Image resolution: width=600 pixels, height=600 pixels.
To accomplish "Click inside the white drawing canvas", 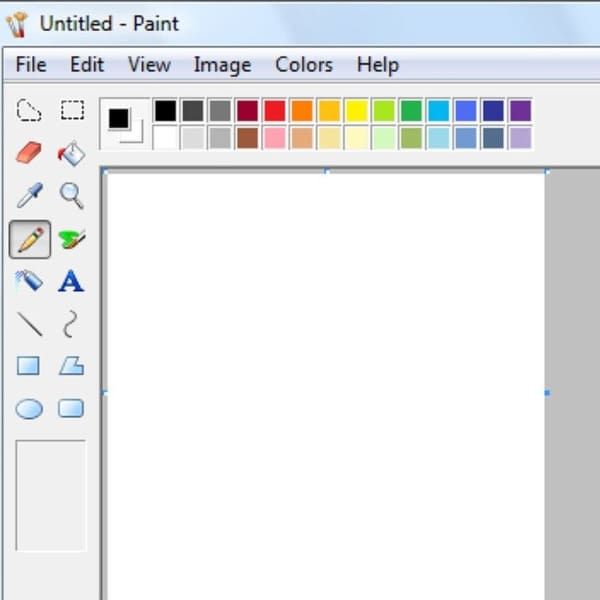I will point(325,386).
